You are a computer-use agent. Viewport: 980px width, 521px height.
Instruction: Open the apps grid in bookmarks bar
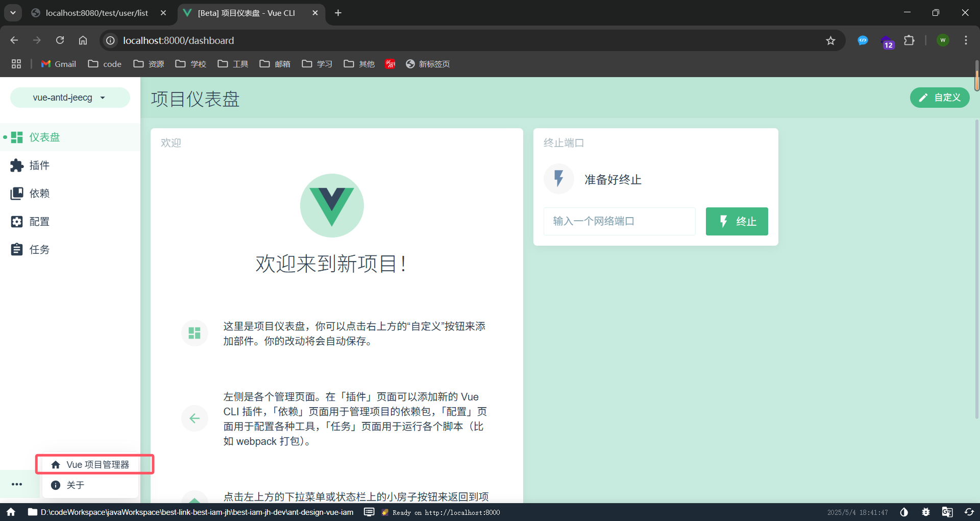pyautogui.click(x=16, y=64)
